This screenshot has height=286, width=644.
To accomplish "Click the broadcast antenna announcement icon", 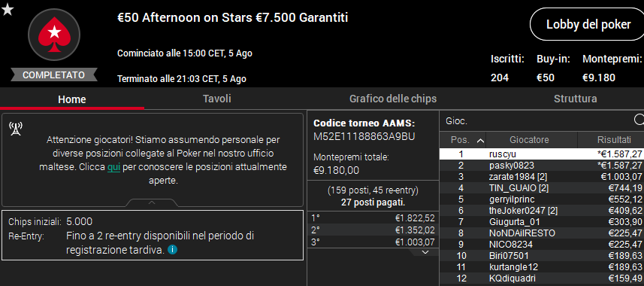I will click(x=16, y=129).
